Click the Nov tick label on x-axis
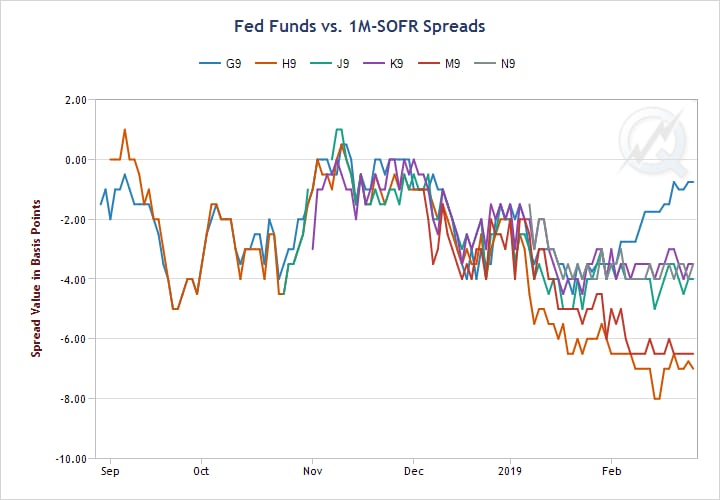The image size is (720, 500). pos(312,469)
